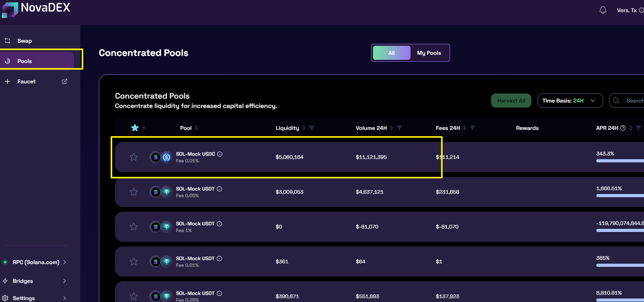This screenshot has width=644, height=302.
Task: Click the Vers. Tx label
Action: (x=627, y=10)
